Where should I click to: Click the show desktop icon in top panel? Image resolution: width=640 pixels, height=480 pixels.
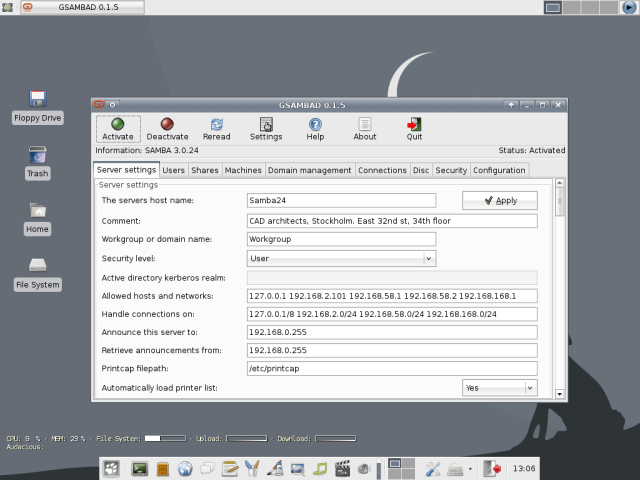[x=7, y=7]
